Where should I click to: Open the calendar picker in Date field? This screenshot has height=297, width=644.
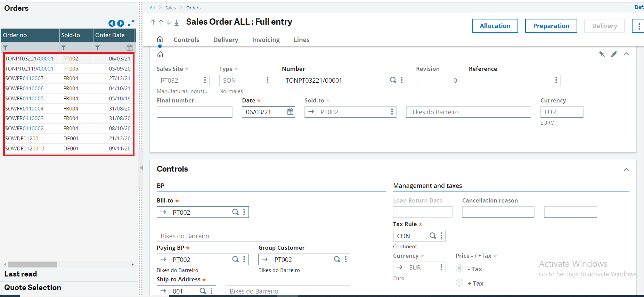291,112
